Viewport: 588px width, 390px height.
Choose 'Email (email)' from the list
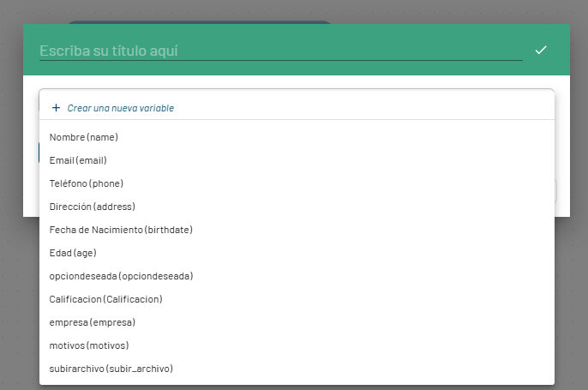[78, 160]
